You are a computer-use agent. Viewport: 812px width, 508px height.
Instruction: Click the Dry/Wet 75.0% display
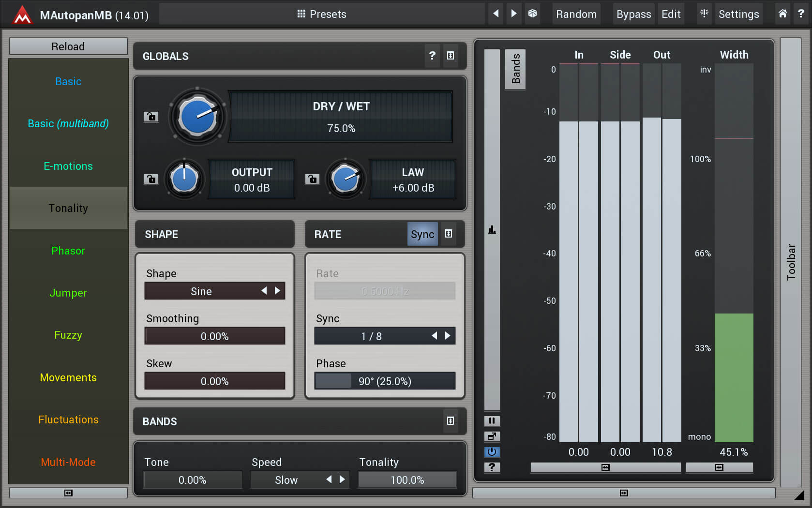pos(341,117)
